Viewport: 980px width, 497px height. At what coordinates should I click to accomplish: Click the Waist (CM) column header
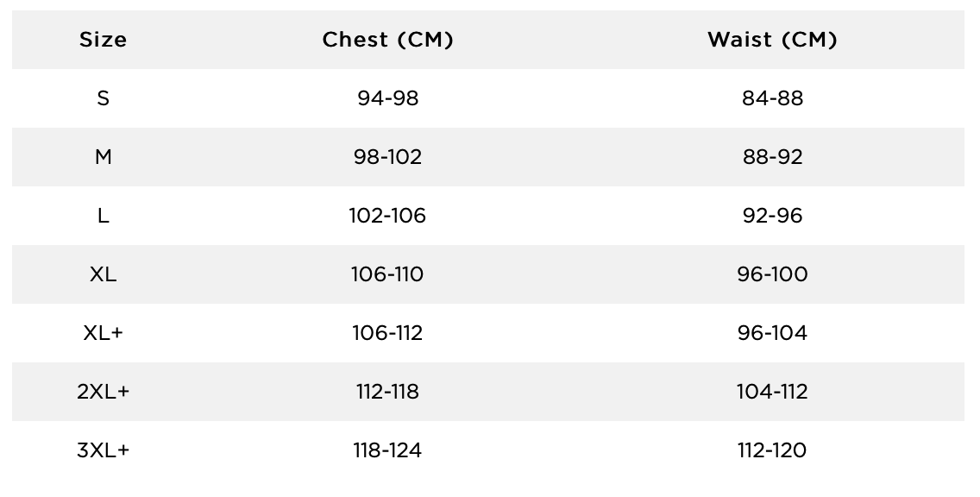pos(772,40)
